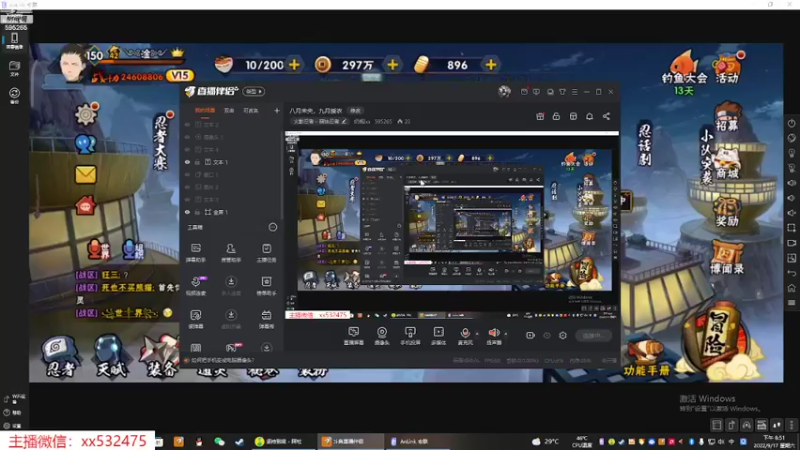Open the 活动 events icon in game
Viewport: 800px width, 450px height.
tap(728, 67)
